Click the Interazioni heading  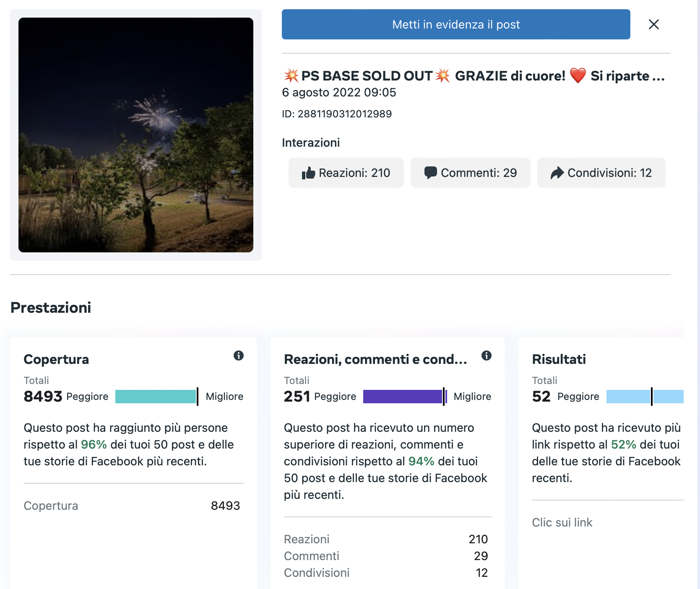311,143
